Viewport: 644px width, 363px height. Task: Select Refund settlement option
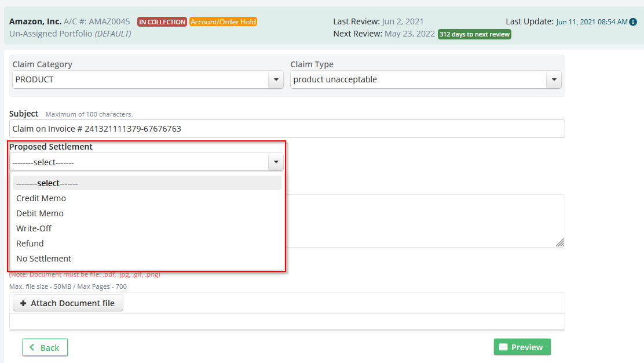[x=147, y=244]
